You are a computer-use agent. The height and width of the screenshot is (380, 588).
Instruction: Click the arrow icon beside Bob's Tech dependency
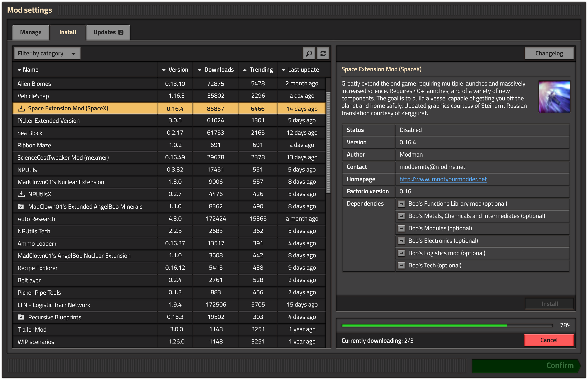point(402,265)
